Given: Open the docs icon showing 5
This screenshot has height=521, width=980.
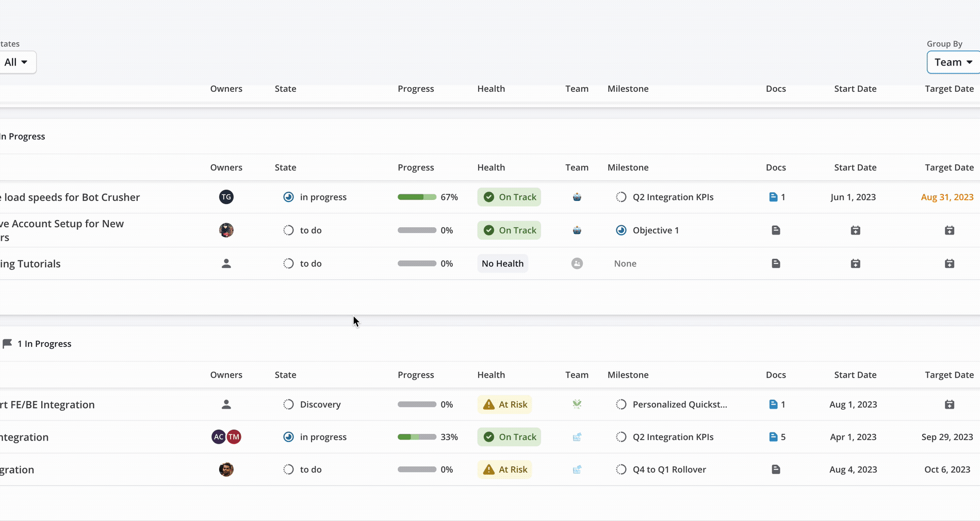Looking at the screenshot, I should 777,437.
